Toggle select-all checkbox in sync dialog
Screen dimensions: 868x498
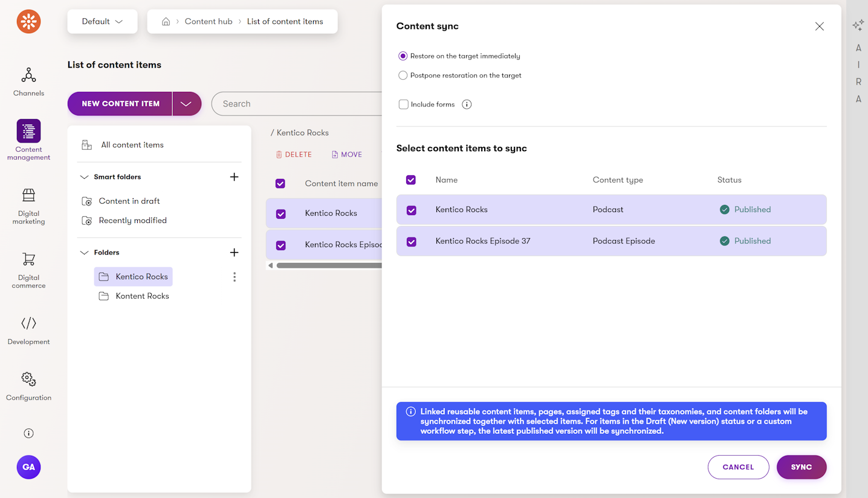[x=411, y=180]
